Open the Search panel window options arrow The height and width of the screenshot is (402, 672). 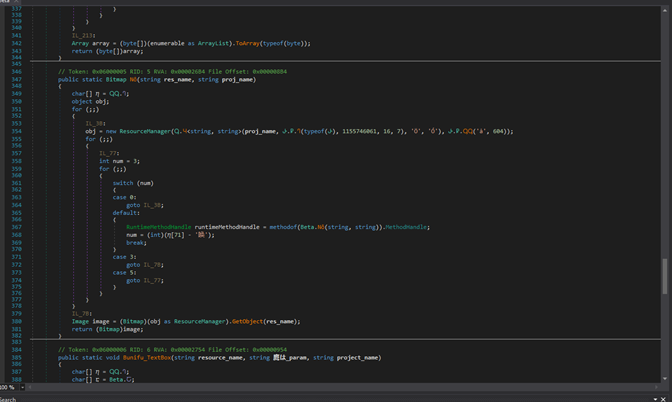(656, 397)
